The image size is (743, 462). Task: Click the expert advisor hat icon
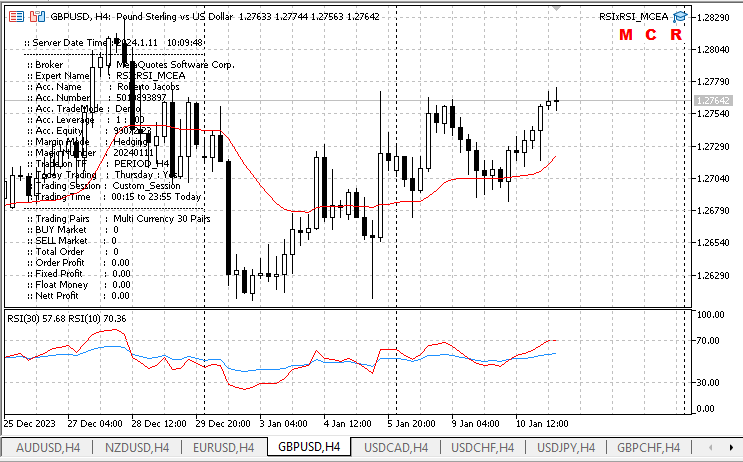(x=680, y=16)
